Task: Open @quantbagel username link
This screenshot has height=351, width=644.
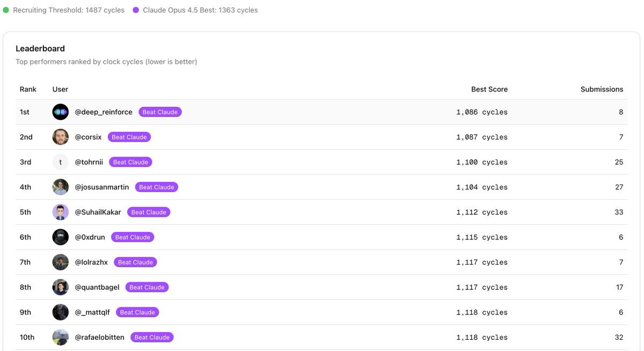Action: coord(97,287)
